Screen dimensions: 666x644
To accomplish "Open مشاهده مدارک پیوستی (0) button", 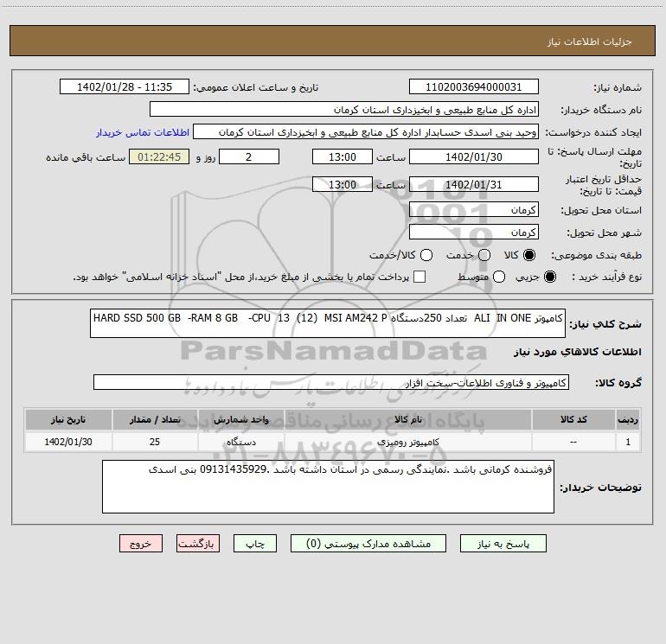I will pos(368,544).
